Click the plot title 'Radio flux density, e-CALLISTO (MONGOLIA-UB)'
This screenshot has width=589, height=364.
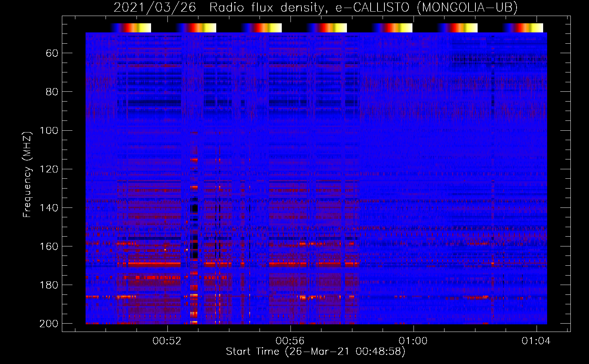click(x=363, y=8)
